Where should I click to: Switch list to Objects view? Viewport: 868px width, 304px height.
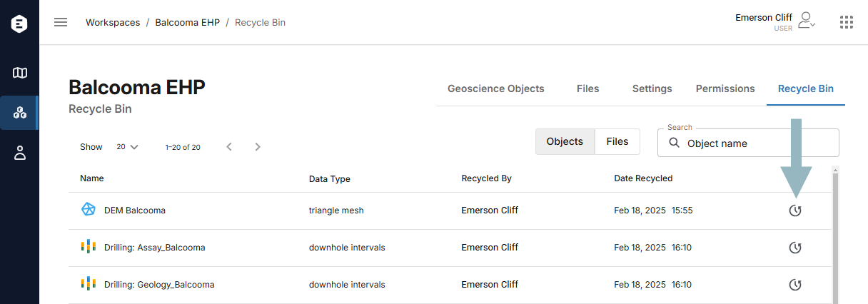coord(565,141)
